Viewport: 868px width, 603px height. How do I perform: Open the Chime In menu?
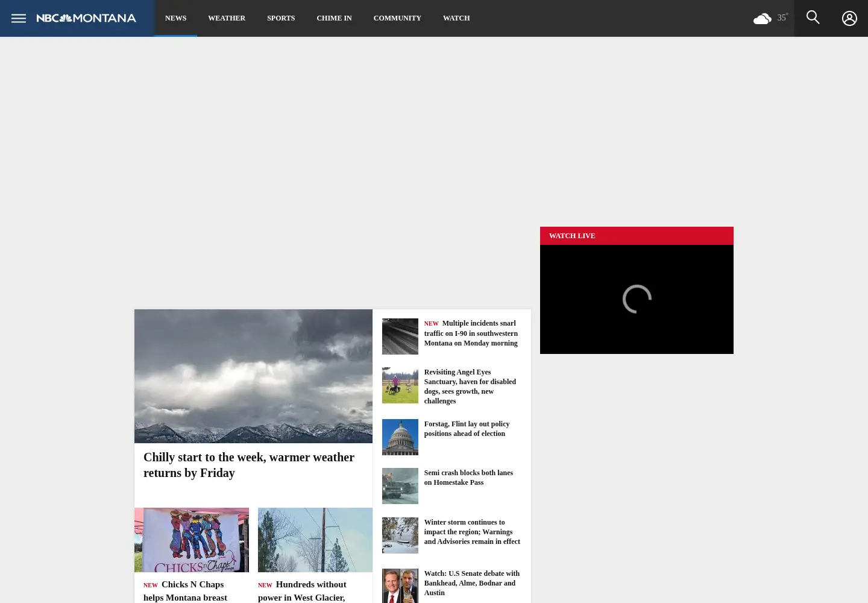click(x=334, y=18)
